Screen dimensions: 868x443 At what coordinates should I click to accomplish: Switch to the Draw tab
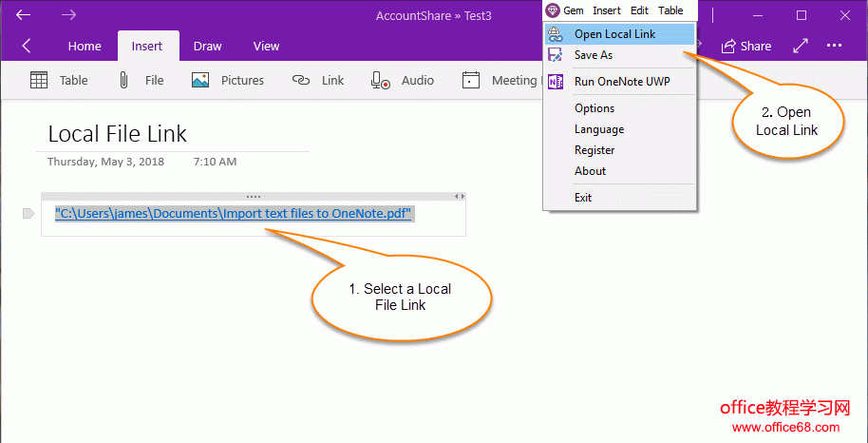[208, 47]
